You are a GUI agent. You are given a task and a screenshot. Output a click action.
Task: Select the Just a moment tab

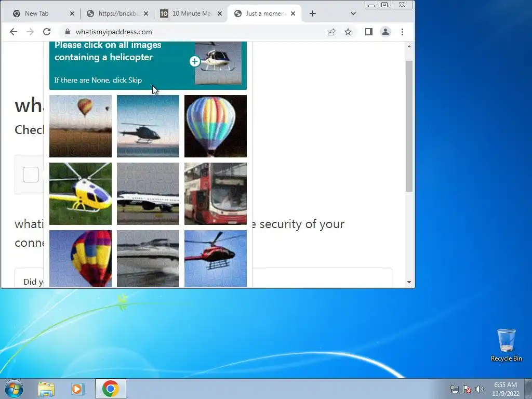(265, 14)
